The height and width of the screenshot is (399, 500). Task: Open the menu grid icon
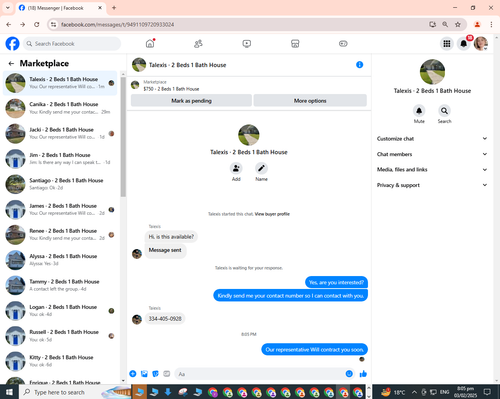point(447,44)
